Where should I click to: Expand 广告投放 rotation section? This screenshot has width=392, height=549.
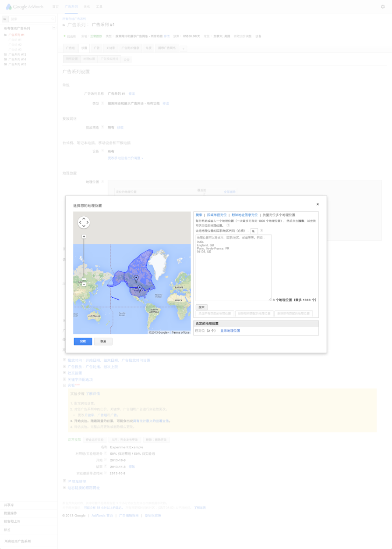click(64, 367)
